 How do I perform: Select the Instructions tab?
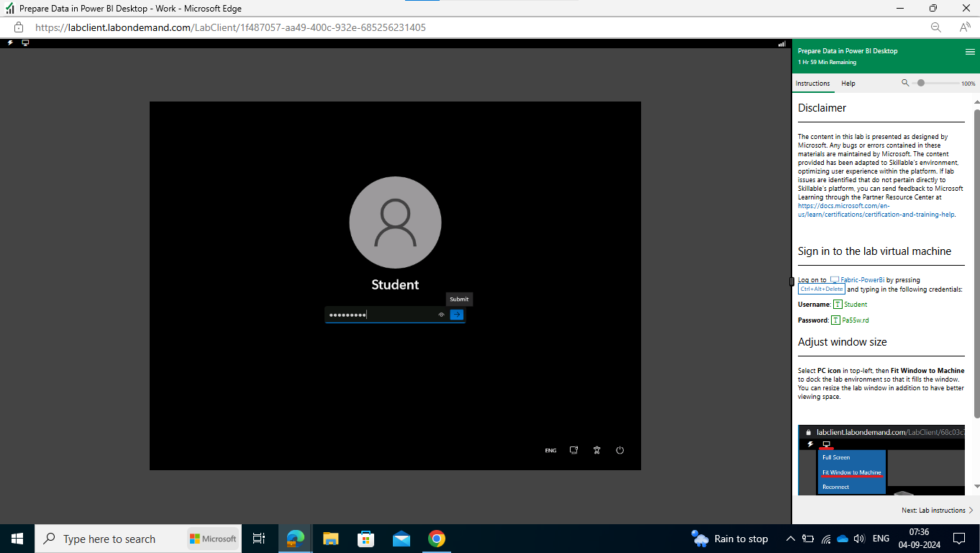812,84
